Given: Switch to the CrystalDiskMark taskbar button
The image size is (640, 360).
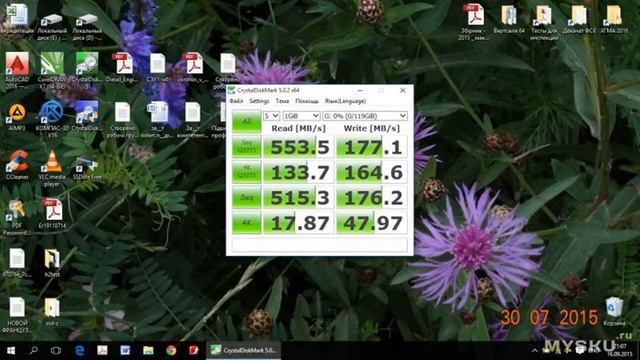Looking at the screenshot, I should click(243, 350).
